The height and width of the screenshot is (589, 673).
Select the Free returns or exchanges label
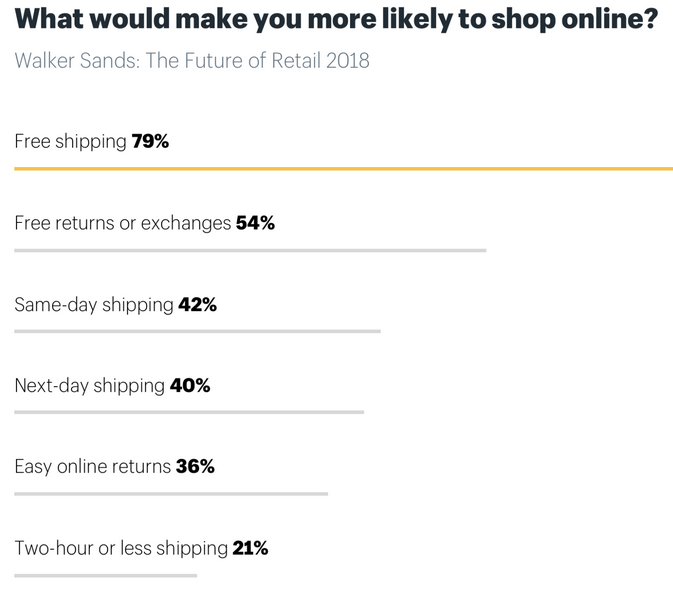(123, 223)
